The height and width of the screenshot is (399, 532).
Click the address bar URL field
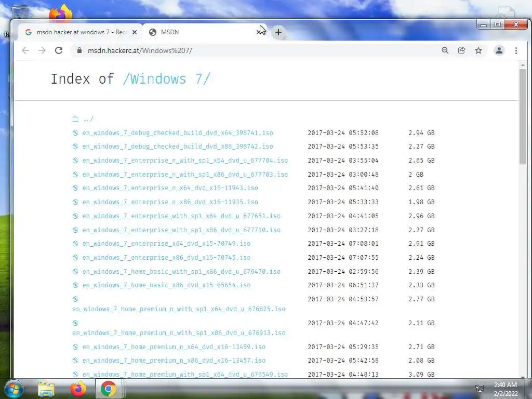pyautogui.click(x=255, y=50)
